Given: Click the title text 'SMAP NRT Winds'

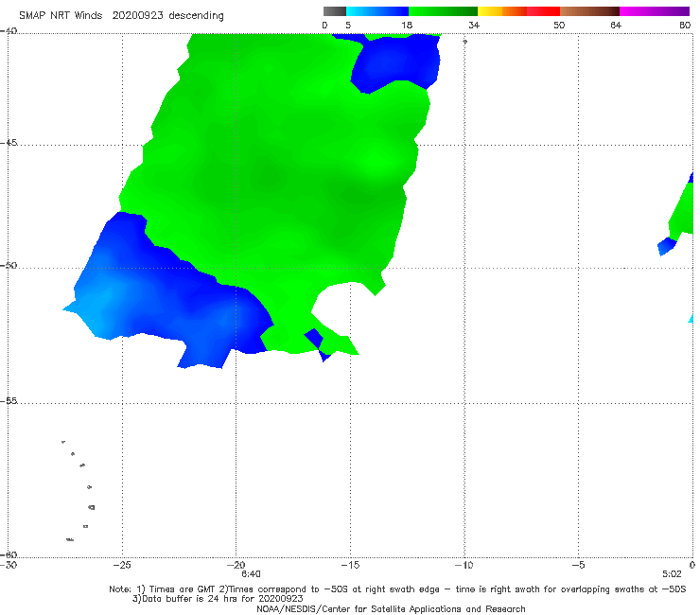Looking at the screenshot, I should coord(61,16).
